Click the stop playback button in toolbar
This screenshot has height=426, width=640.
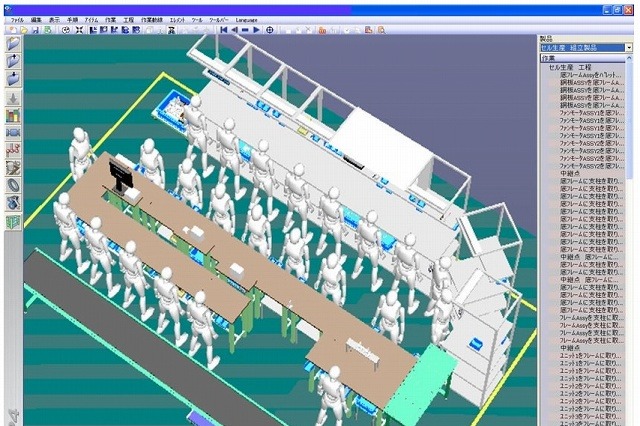coord(245,30)
